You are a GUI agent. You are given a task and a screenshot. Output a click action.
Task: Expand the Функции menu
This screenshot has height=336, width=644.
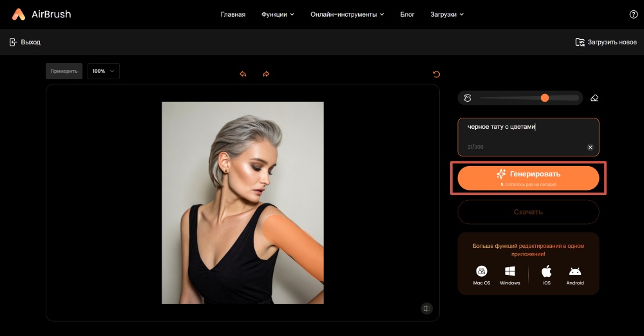278,14
